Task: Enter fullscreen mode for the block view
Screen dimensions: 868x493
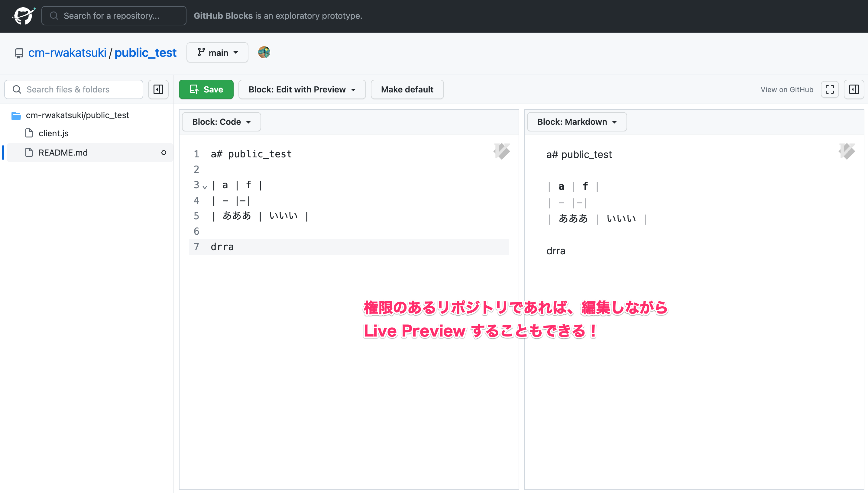Action: tap(830, 89)
